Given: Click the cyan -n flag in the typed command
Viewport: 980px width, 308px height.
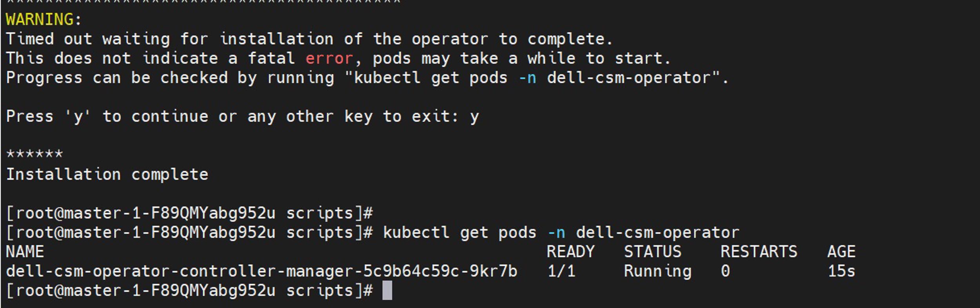Looking at the screenshot, I should (x=556, y=233).
